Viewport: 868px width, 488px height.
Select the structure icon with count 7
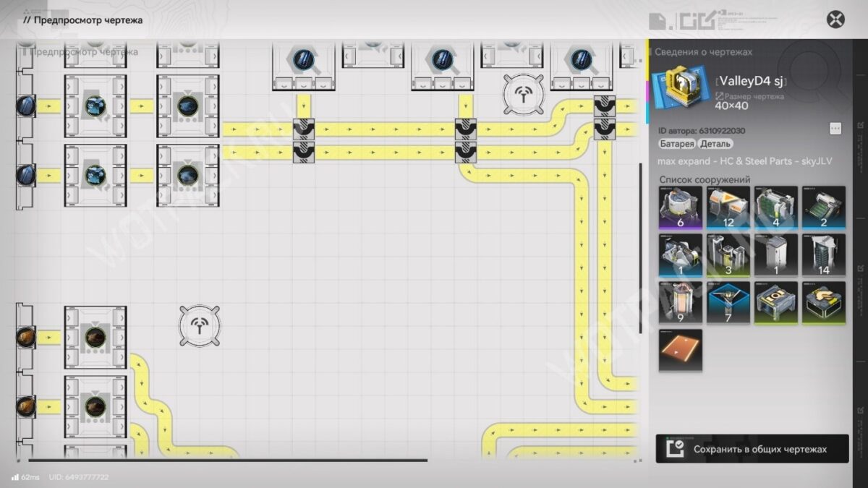(x=728, y=302)
